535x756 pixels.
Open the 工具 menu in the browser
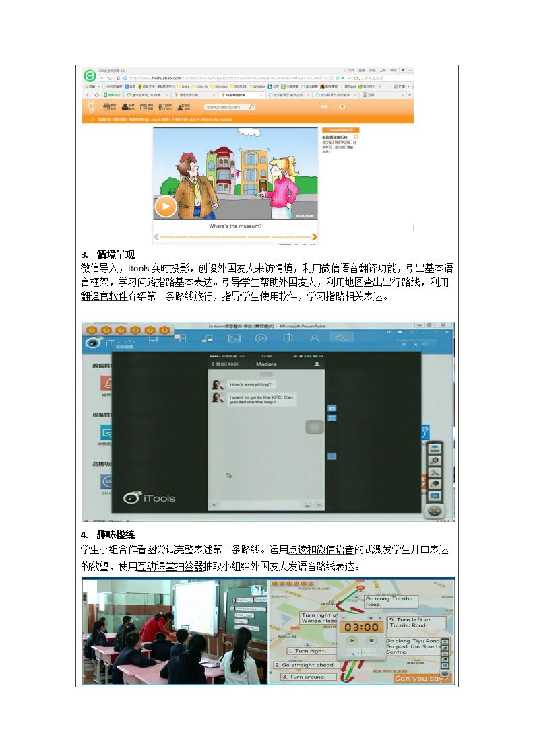coord(383,71)
